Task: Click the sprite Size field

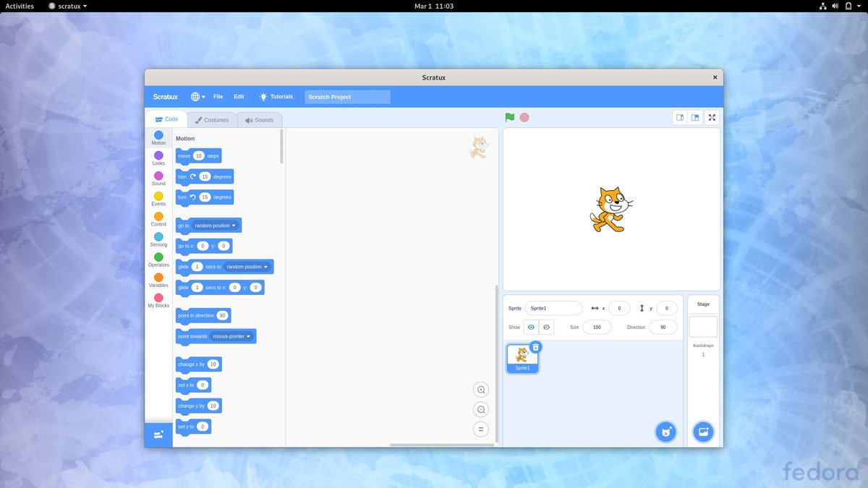Action: (597, 328)
